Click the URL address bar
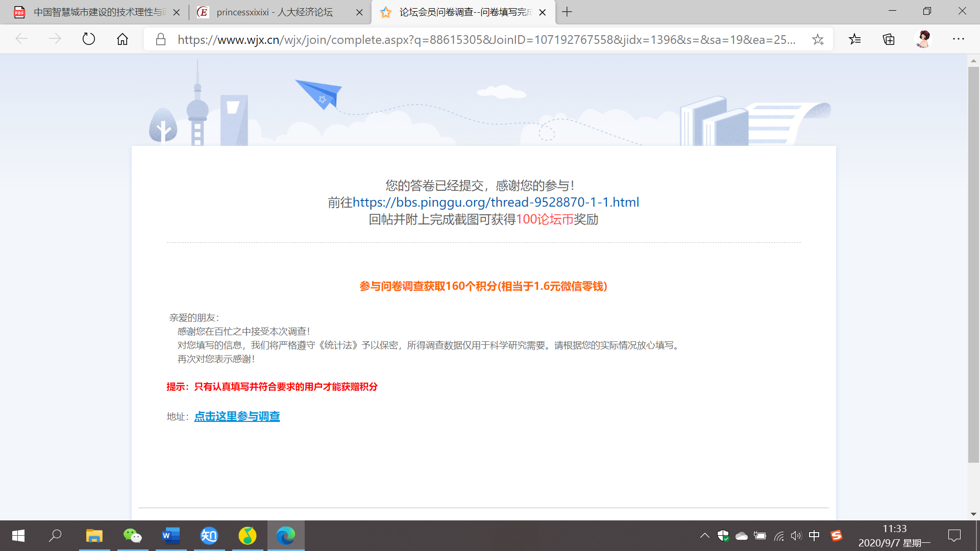Screen dimensions: 980x551 [485, 39]
